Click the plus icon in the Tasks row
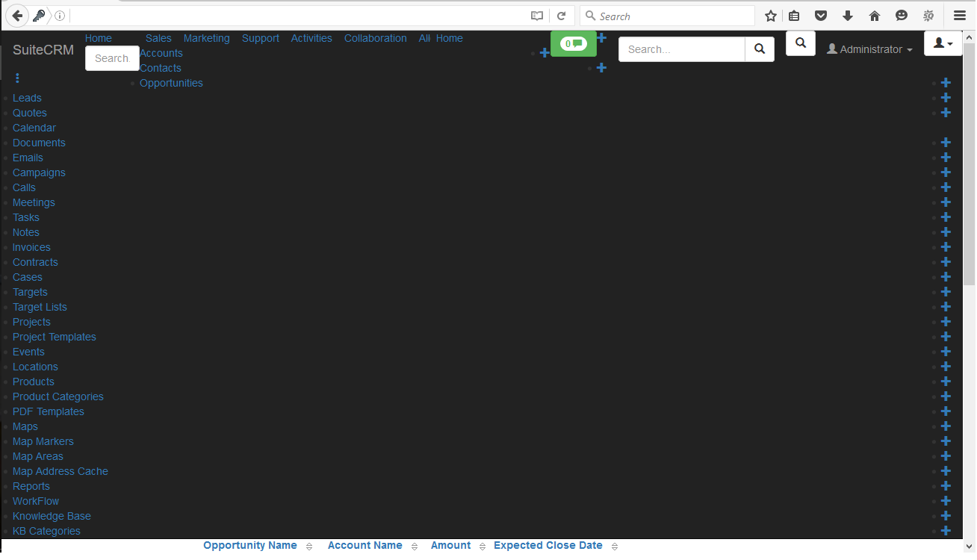Viewport: 977px width, 560px height. point(946,217)
